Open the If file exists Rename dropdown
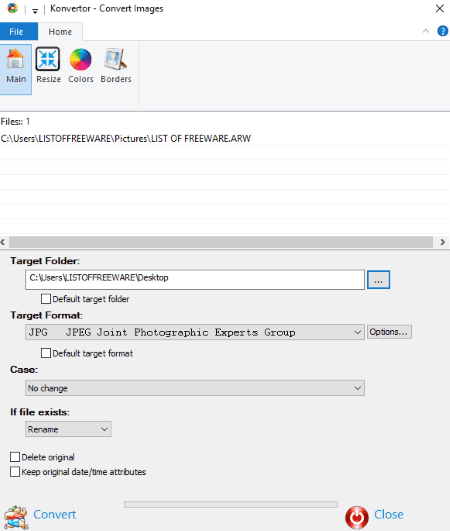The height and width of the screenshot is (531, 450). pos(68,429)
